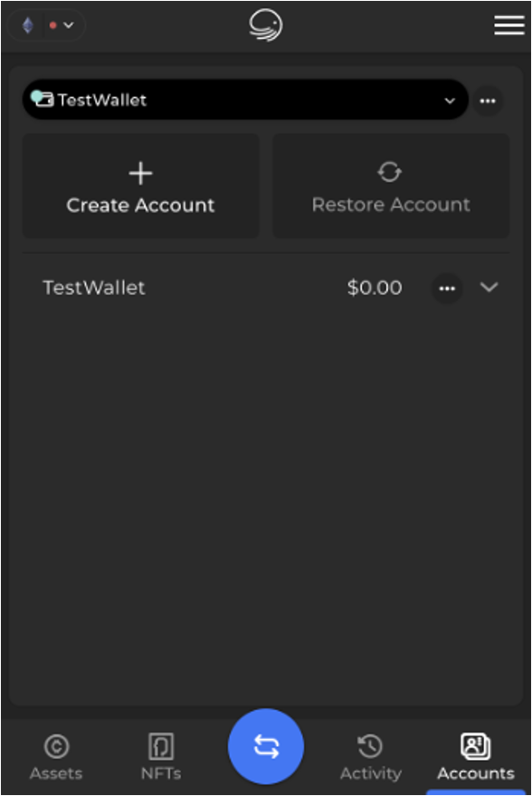Click the octopus wallet logo in header
Screen dimensions: 532x796
coord(265,24)
